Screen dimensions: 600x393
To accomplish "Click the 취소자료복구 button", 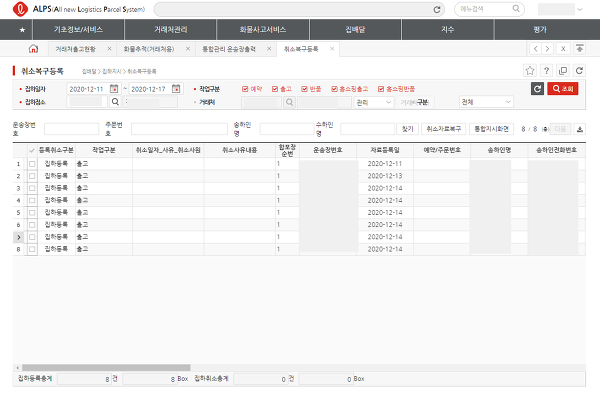I will [443, 129].
